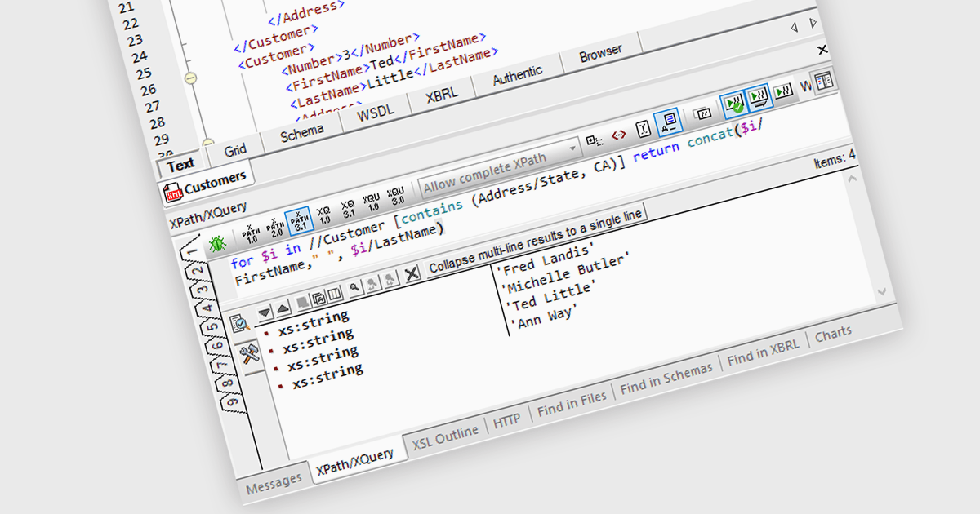This screenshot has width=980, height=514.
Task: Open the Allow complete XPath dropdown
Action: point(500,171)
